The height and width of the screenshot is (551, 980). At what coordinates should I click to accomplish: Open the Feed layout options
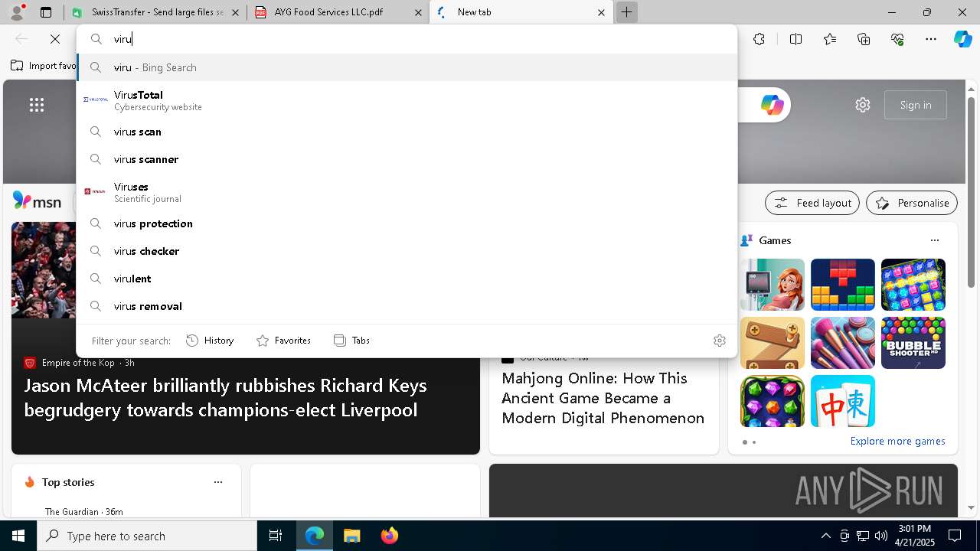[x=812, y=203]
